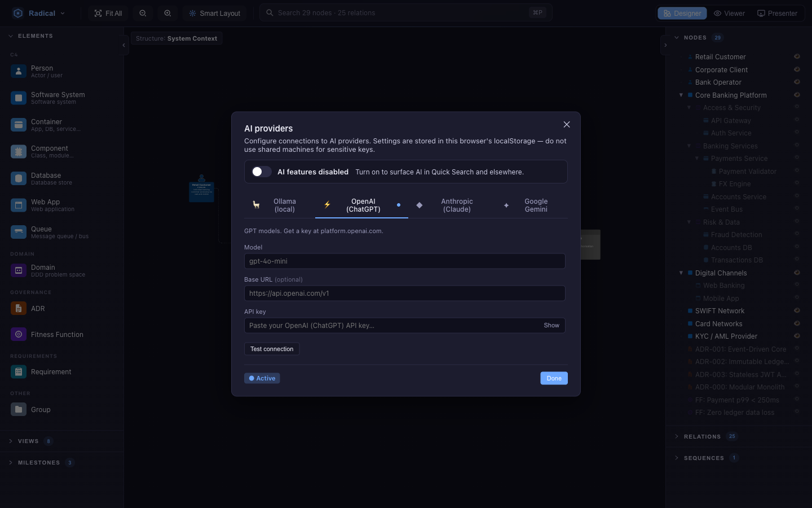Image resolution: width=812 pixels, height=508 pixels.
Task: Select the Software System element icon
Action: pyautogui.click(x=19, y=98)
